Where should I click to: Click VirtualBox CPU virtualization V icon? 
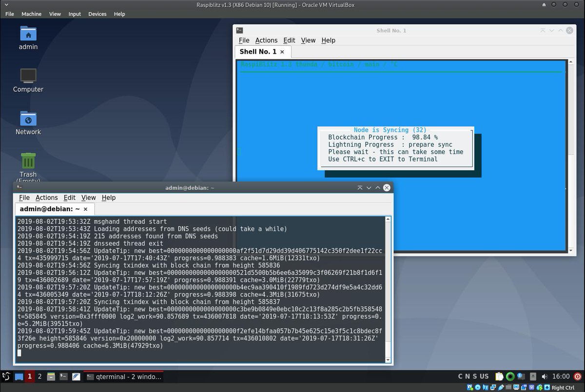point(532,388)
